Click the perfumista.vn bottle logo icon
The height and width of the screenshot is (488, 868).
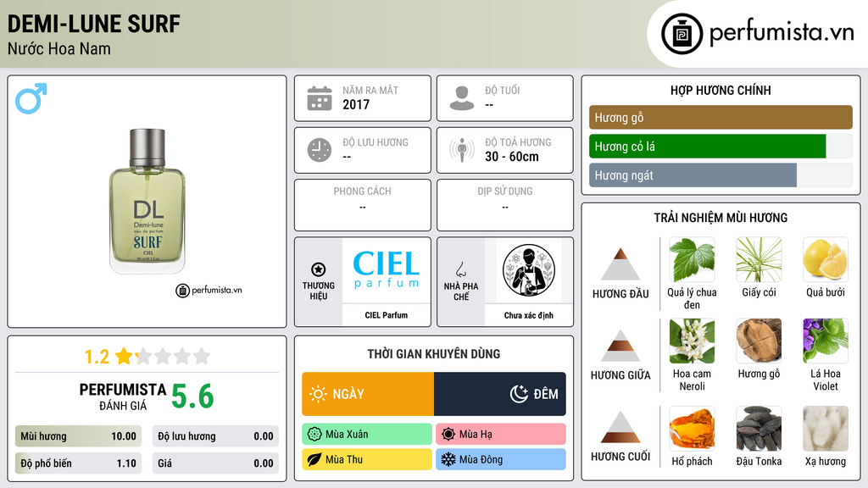(682, 34)
